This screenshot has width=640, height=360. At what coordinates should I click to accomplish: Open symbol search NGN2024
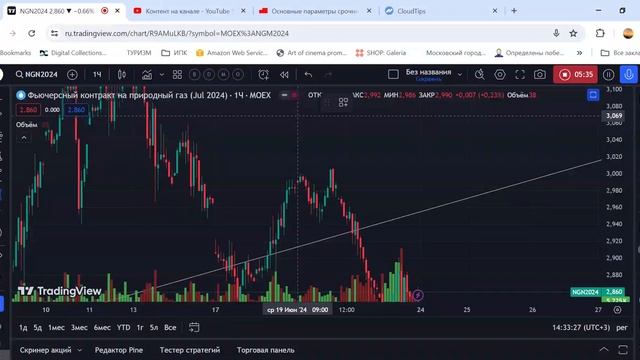click(37, 74)
